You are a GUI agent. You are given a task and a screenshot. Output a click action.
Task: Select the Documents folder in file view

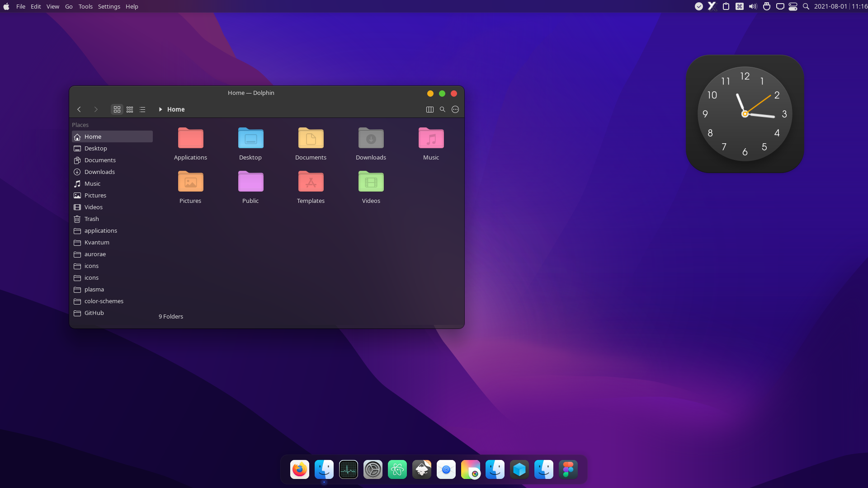pyautogui.click(x=311, y=144)
